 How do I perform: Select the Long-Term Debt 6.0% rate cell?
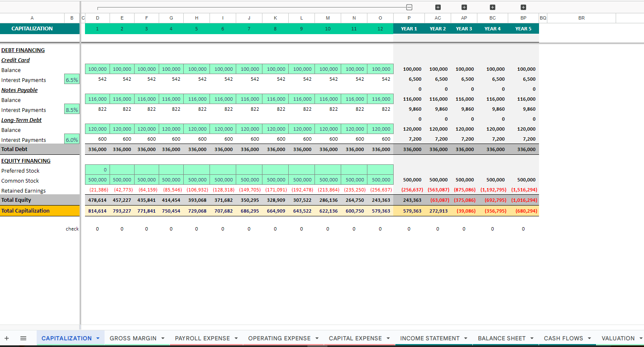(x=72, y=139)
